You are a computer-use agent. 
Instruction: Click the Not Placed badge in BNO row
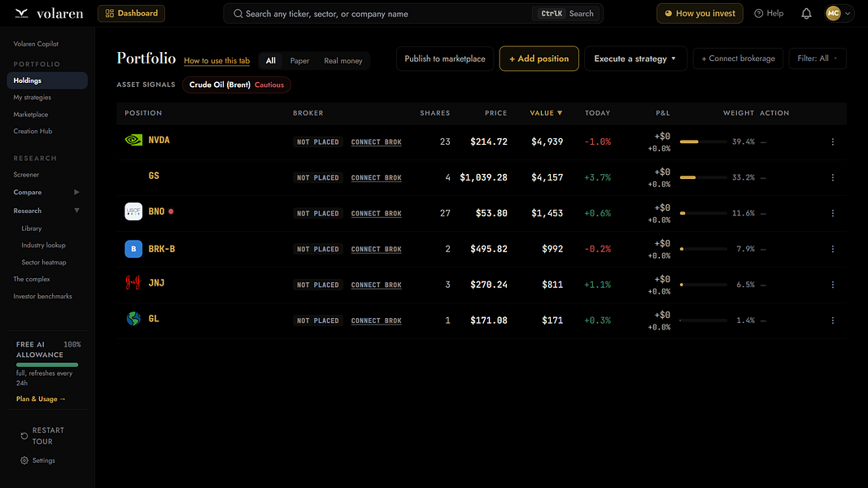[318, 214]
